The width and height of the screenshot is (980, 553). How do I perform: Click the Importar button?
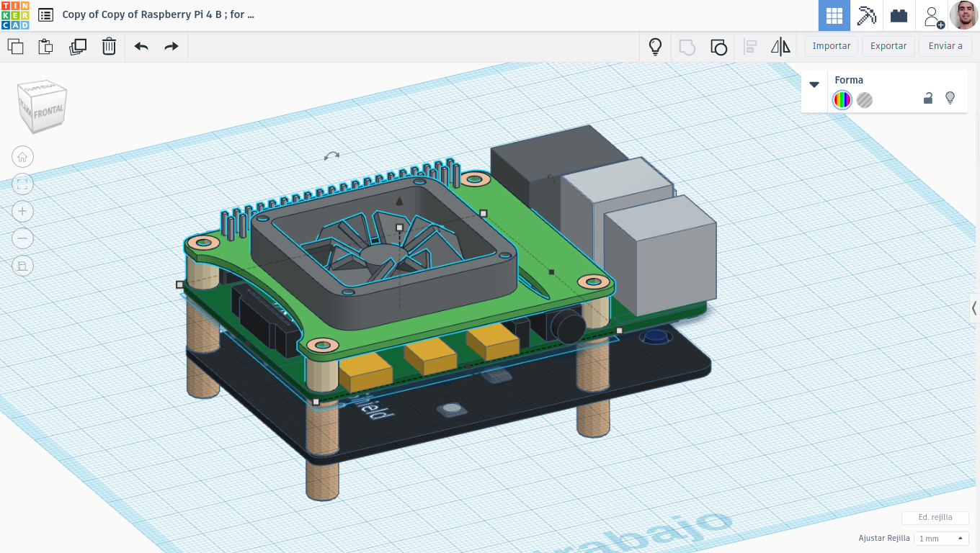[832, 46]
